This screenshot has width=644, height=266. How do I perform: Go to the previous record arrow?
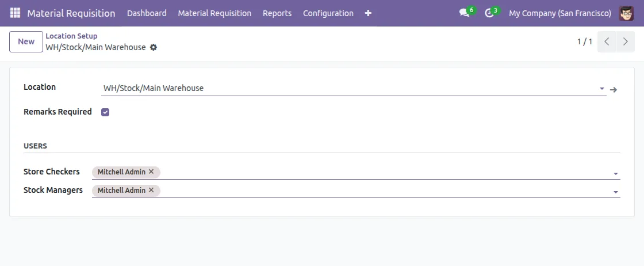(607, 42)
